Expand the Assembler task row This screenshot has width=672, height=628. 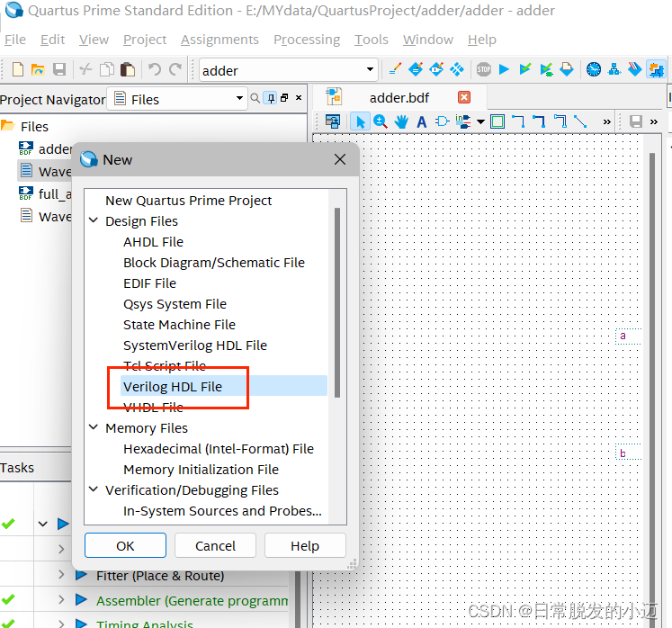61,599
